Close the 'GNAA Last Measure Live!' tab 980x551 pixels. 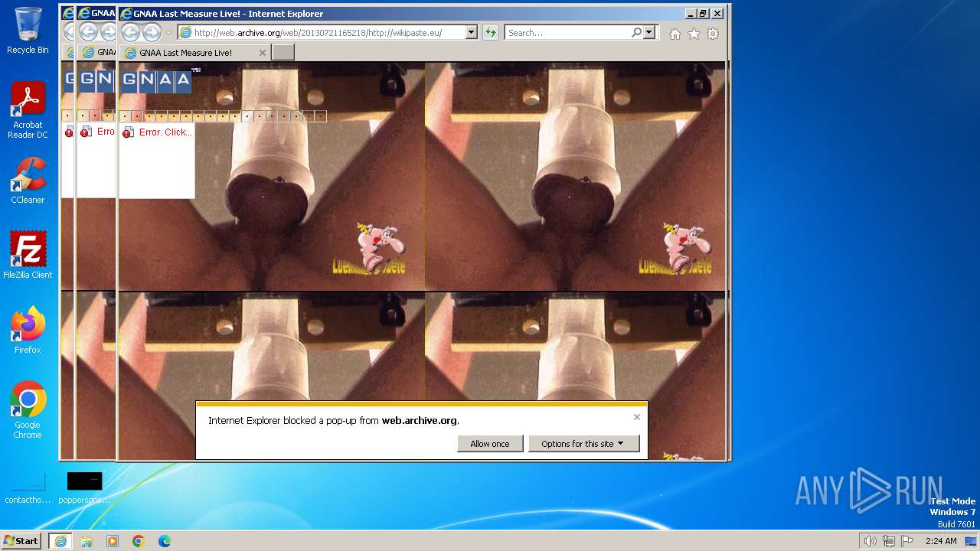tap(263, 53)
